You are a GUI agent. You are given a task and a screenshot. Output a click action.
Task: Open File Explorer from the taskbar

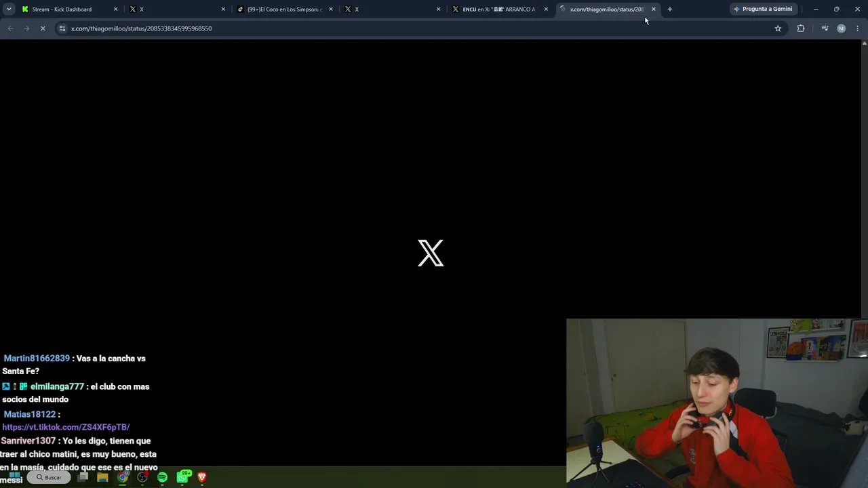point(102,477)
